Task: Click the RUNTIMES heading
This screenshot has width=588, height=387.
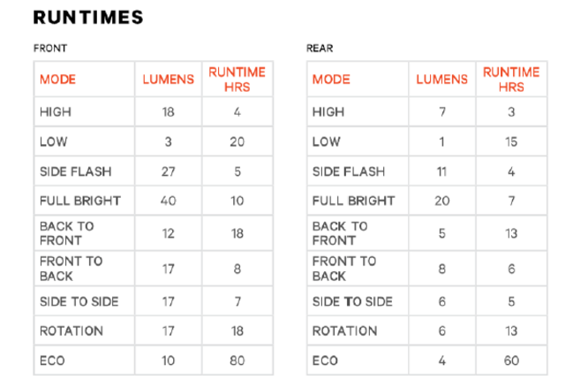Action: tap(87, 18)
